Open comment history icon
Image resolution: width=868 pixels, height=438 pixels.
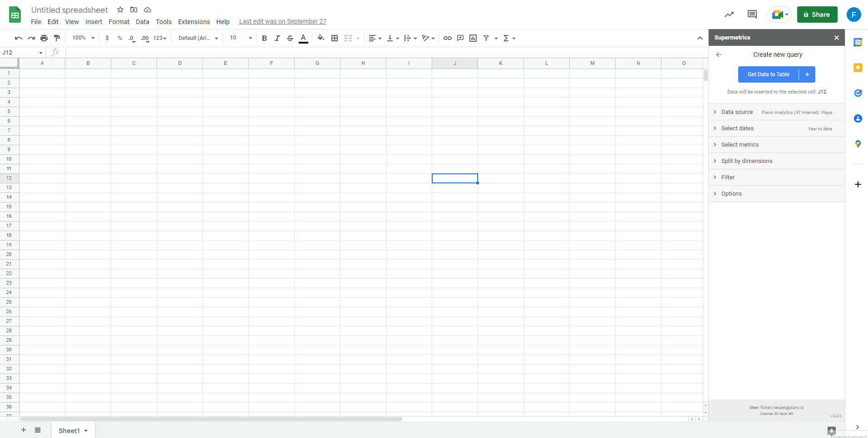tap(752, 15)
